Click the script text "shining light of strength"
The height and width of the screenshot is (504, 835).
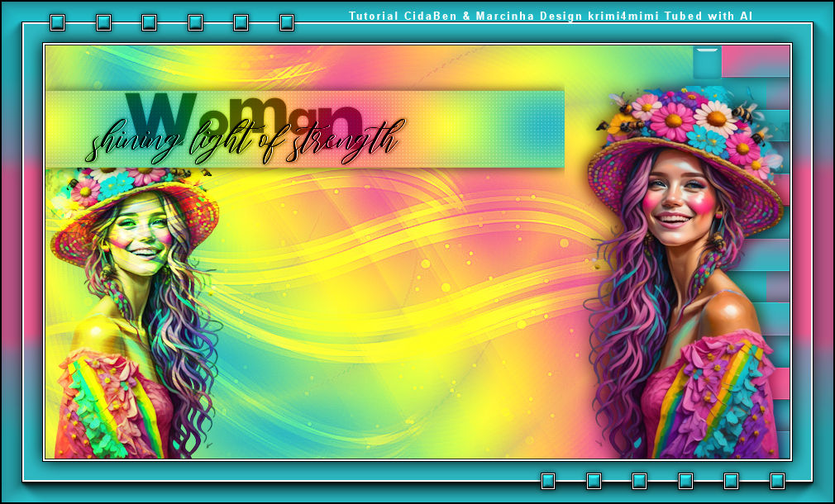pyautogui.click(x=246, y=141)
